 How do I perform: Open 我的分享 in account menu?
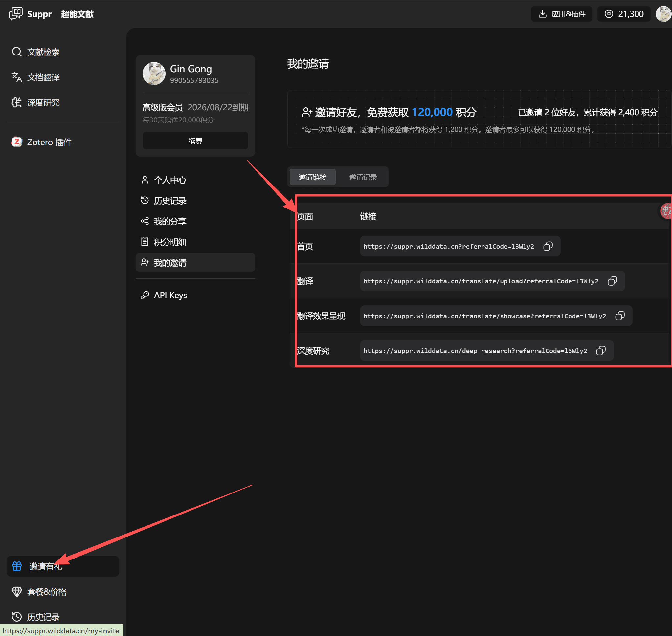tap(169, 221)
